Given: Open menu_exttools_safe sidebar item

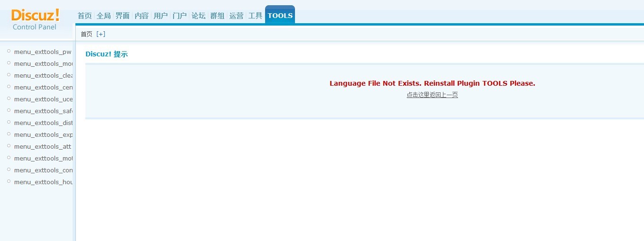Looking at the screenshot, I should tap(43, 111).
